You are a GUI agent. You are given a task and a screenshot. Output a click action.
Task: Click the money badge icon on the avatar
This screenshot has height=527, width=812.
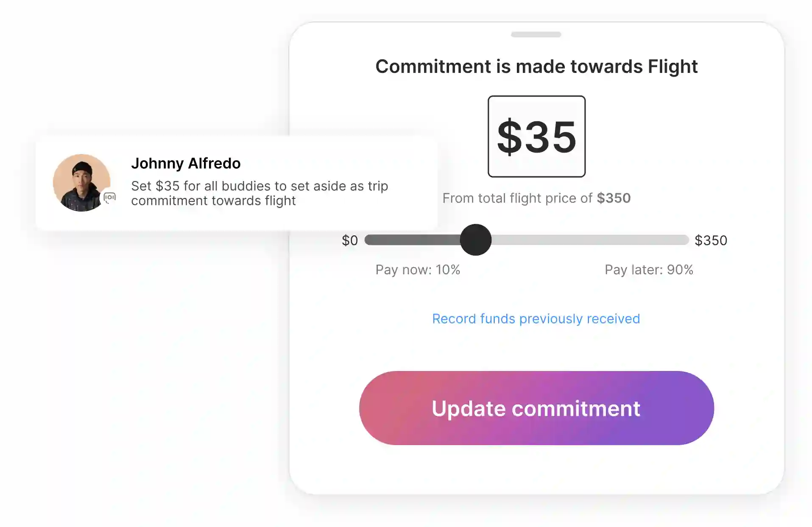point(109,198)
